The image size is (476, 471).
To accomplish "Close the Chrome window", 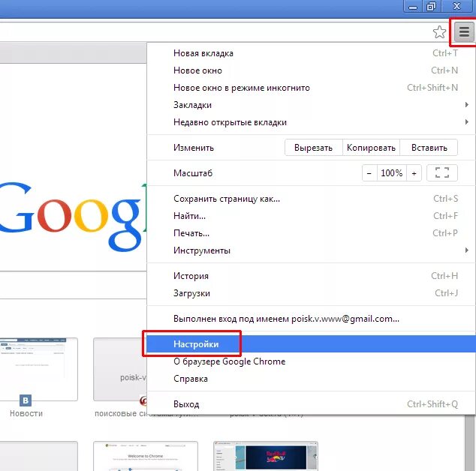I will (x=457, y=7).
